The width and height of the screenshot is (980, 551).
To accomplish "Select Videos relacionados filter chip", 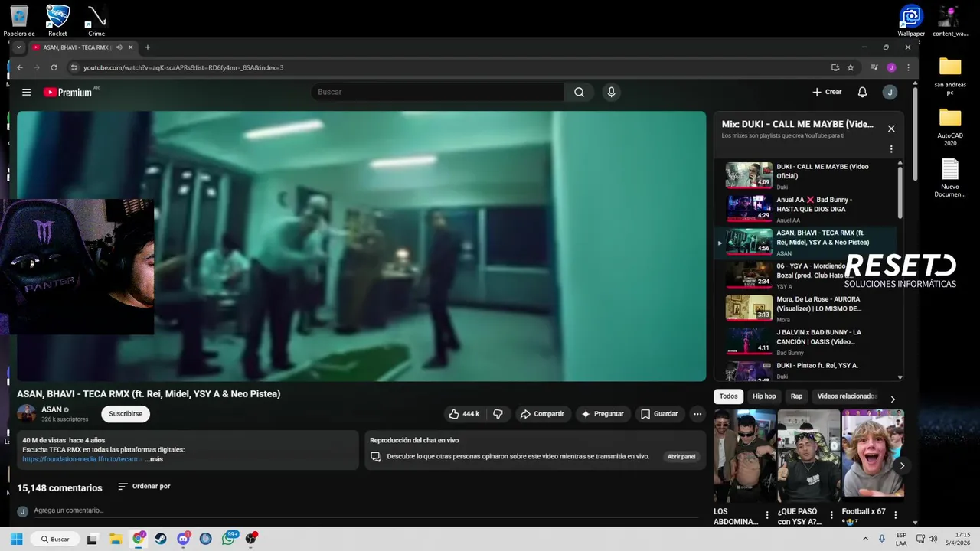I will [847, 396].
